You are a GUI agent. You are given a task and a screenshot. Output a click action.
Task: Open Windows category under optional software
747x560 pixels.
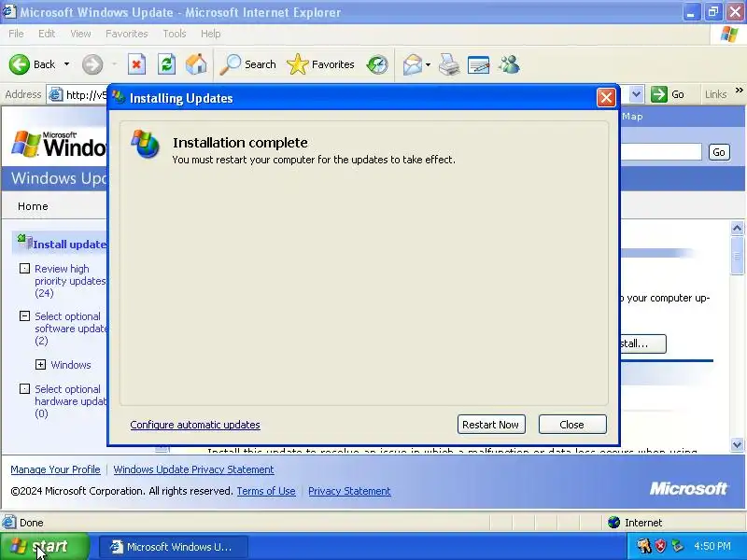tap(71, 365)
